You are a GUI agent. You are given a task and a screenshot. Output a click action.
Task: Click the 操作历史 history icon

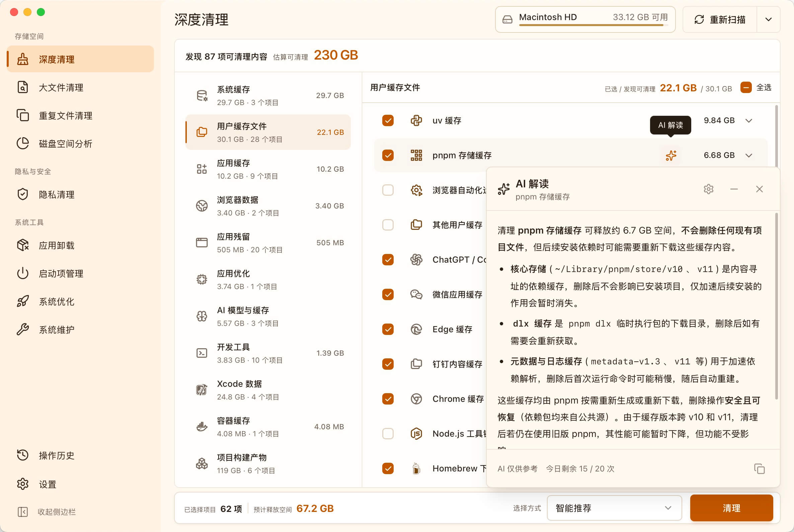click(x=23, y=455)
